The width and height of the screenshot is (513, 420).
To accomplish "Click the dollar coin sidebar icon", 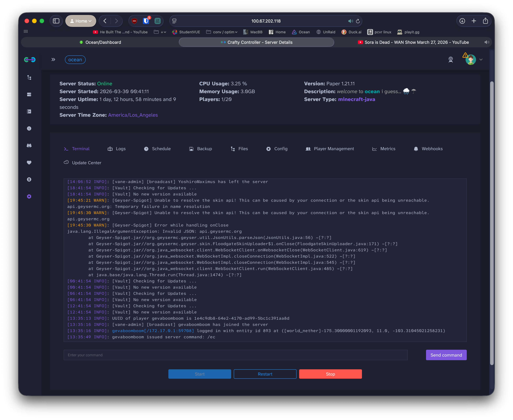I will click(29, 179).
